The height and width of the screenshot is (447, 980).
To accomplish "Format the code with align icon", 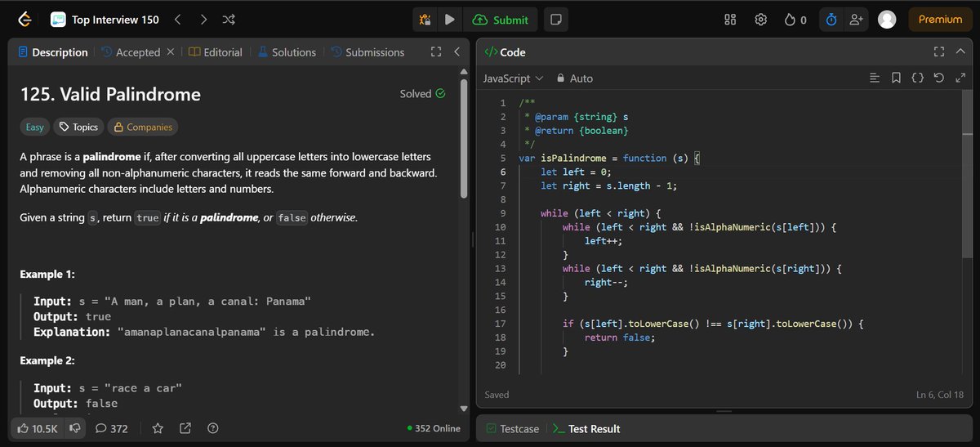I will click(875, 78).
